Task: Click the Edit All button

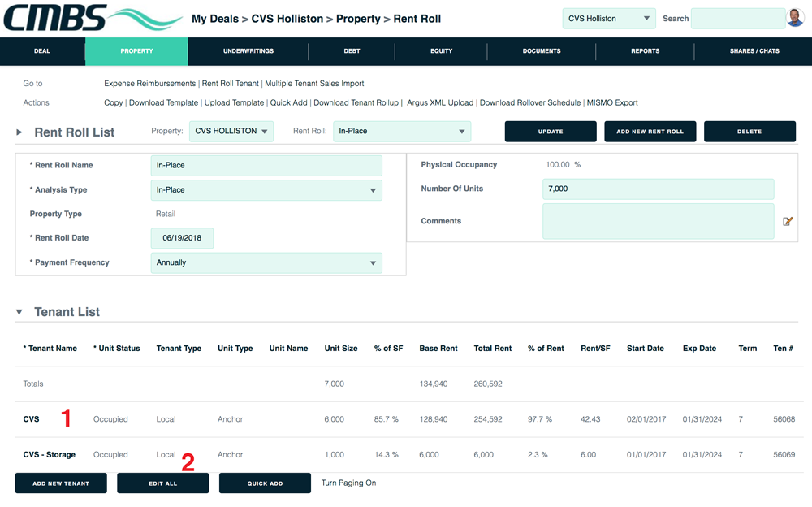Action: pyautogui.click(x=163, y=483)
